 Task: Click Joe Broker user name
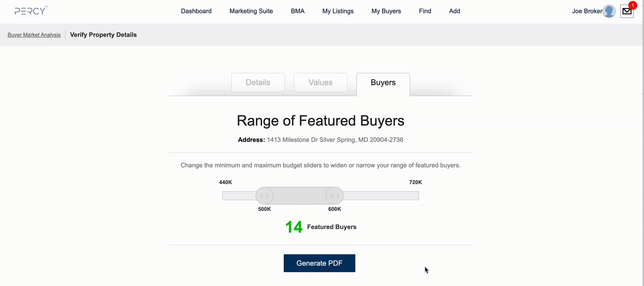pos(587,11)
